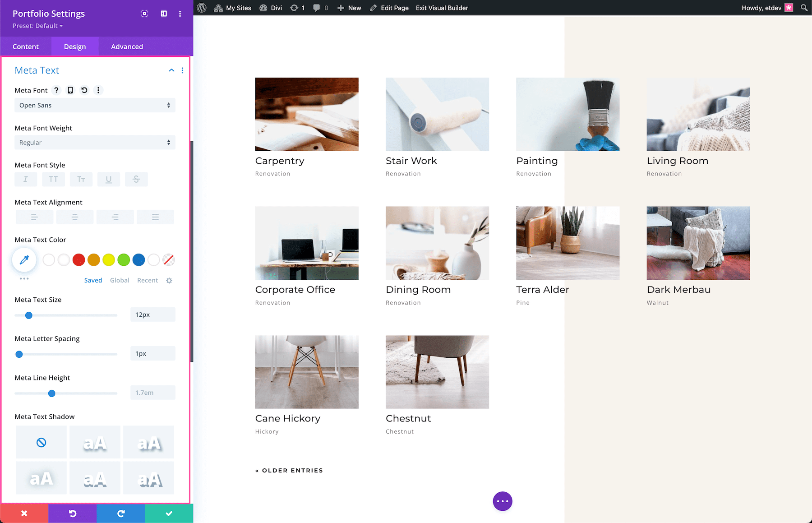Click the responsive device icon next to Meta Font

[70, 90]
